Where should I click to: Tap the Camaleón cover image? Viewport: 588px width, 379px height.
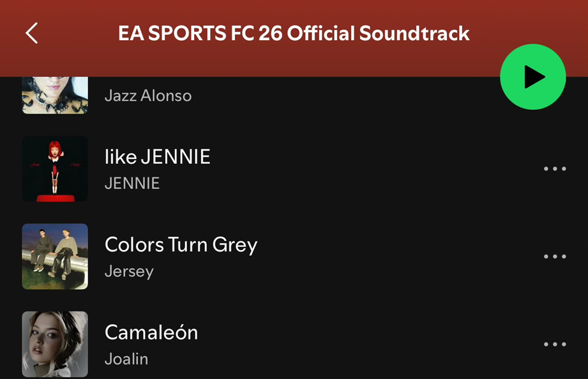[55, 345]
